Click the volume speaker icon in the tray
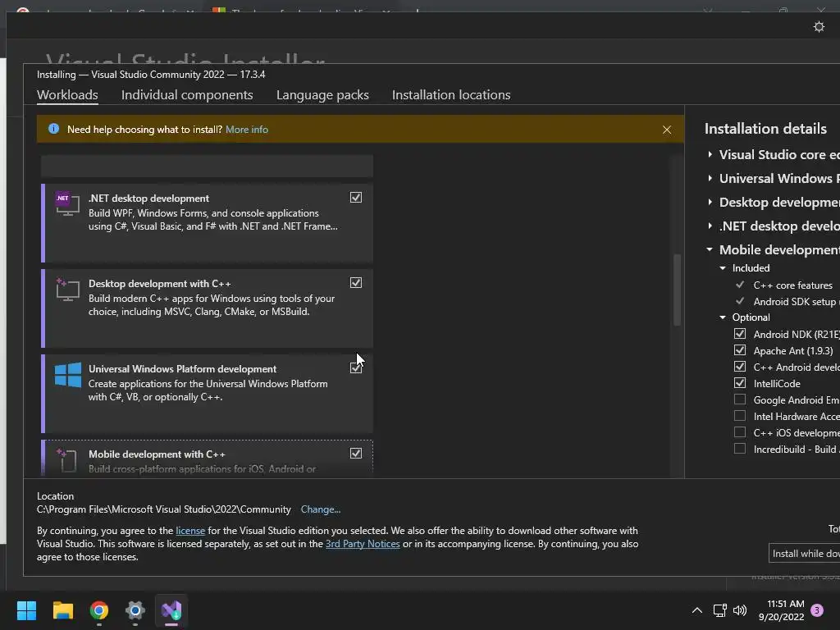The image size is (840, 630). 740,610
